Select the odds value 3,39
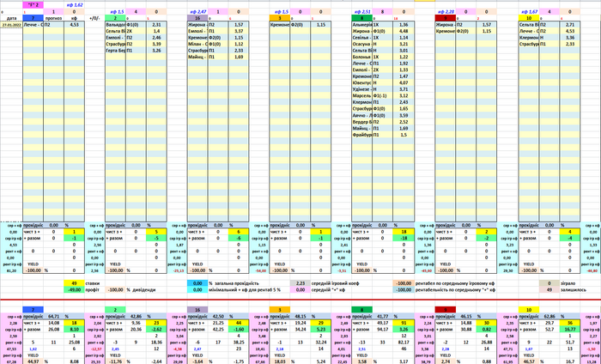Screen dimensions: 601x364 [x=156, y=44]
